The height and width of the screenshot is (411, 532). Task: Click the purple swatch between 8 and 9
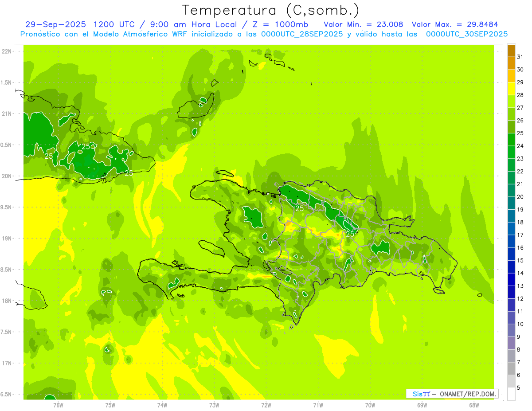[x=511, y=343]
